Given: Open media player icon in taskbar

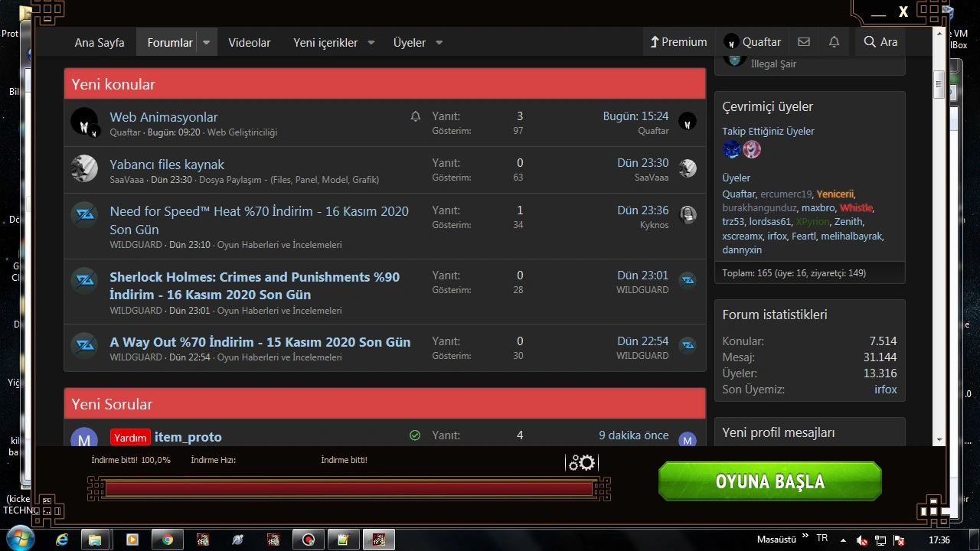Looking at the screenshot, I should pyautogui.click(x=132, y=540).
